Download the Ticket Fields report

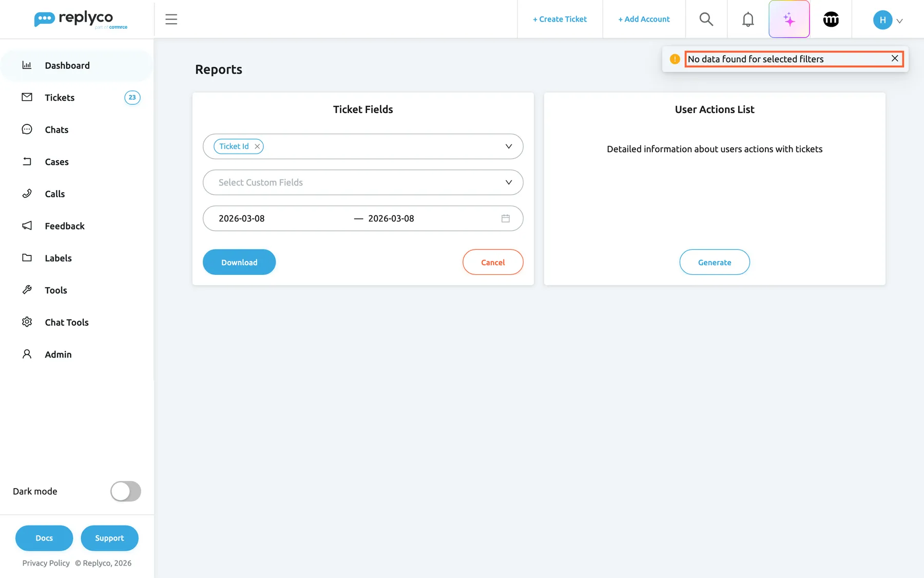coord(239,262)
